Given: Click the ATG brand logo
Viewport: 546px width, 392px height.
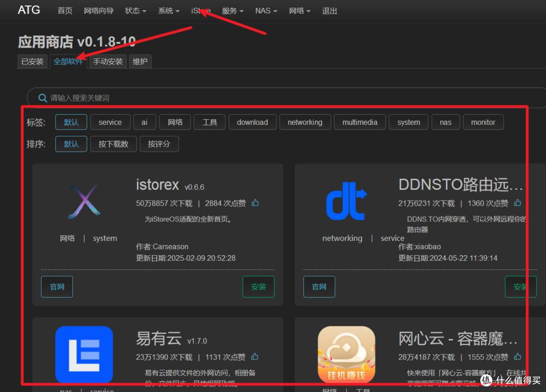Looking at the screenshot, I should click(x=29, y=10).
